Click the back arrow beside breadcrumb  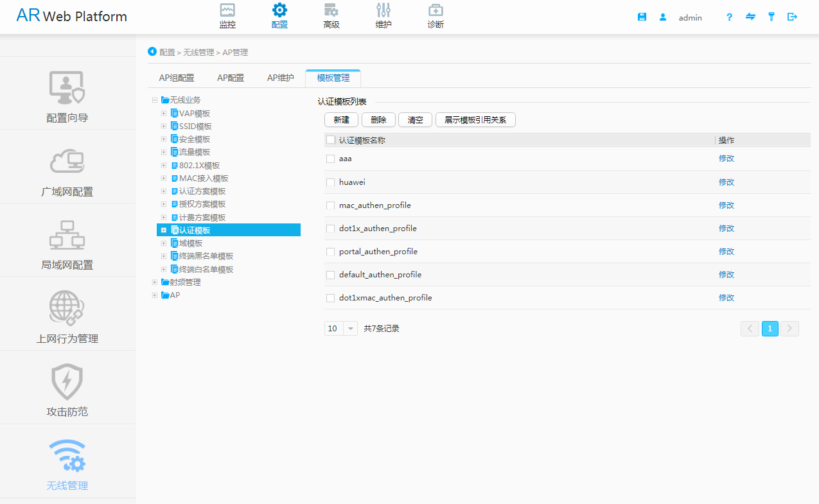[x=152, y=51]
